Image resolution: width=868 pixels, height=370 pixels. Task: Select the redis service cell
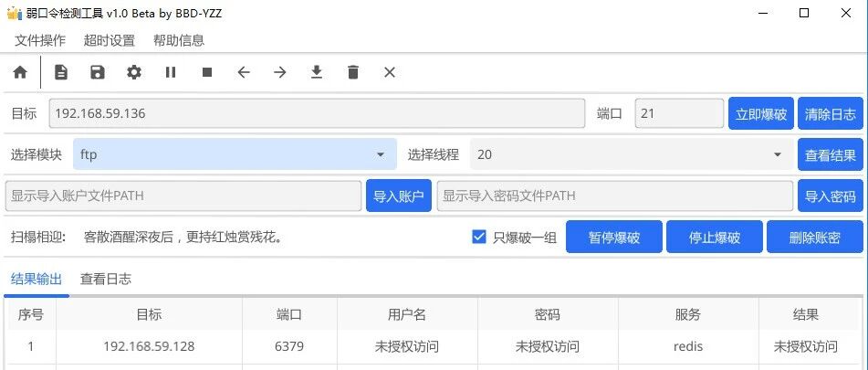688,347
